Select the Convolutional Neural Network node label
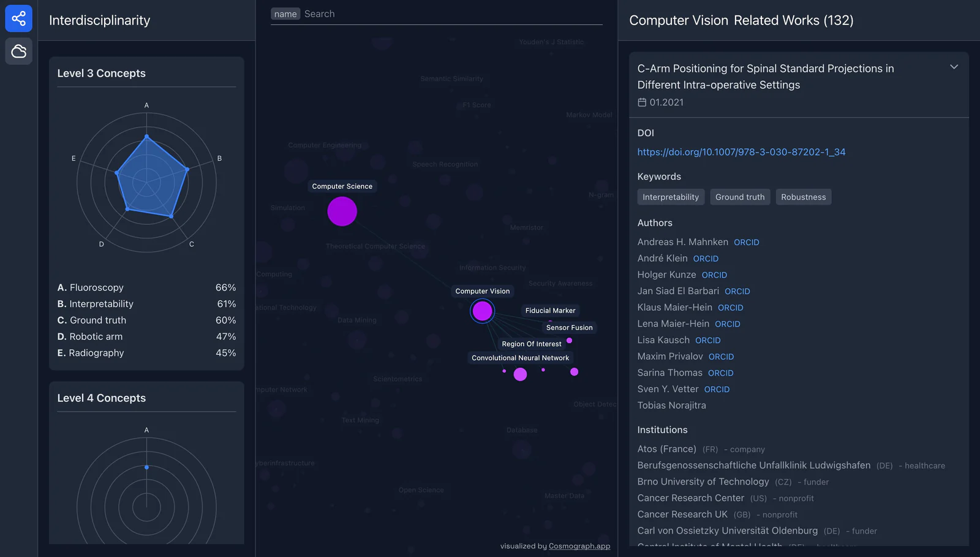Viewport: 980px width, 557px height. tap(520, 358)
